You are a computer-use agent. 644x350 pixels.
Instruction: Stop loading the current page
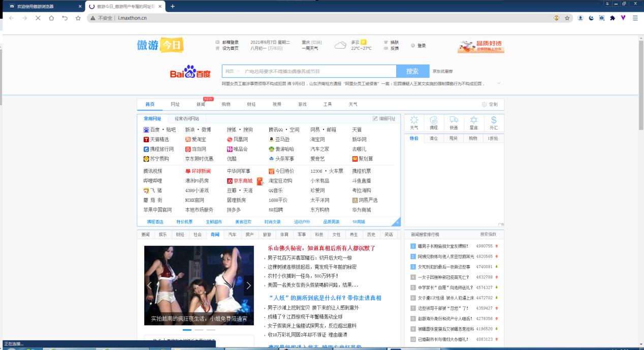tap(38, 18)
